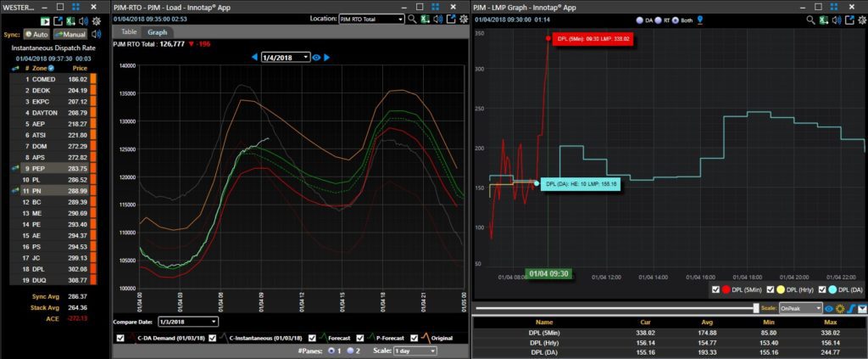Image resolution: width=868 pixels, height=359 pixels.
Task: Select the DA radio button
Action: coord(640,20)
